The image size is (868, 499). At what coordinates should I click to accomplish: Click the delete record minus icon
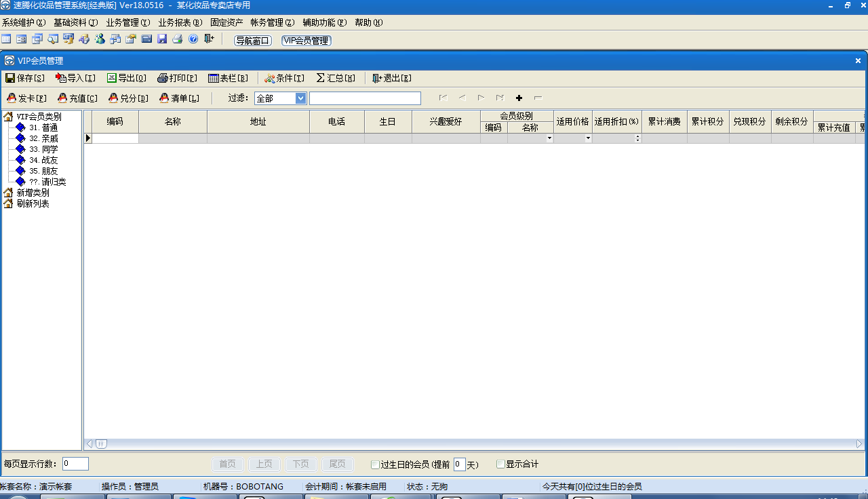[x=538, y=98]
